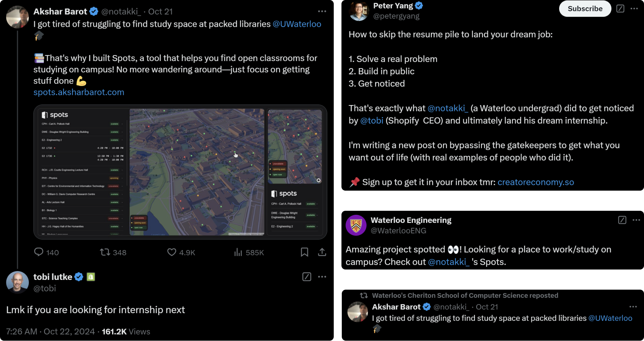View analytics showing 585K views

[x=238, y=252]
